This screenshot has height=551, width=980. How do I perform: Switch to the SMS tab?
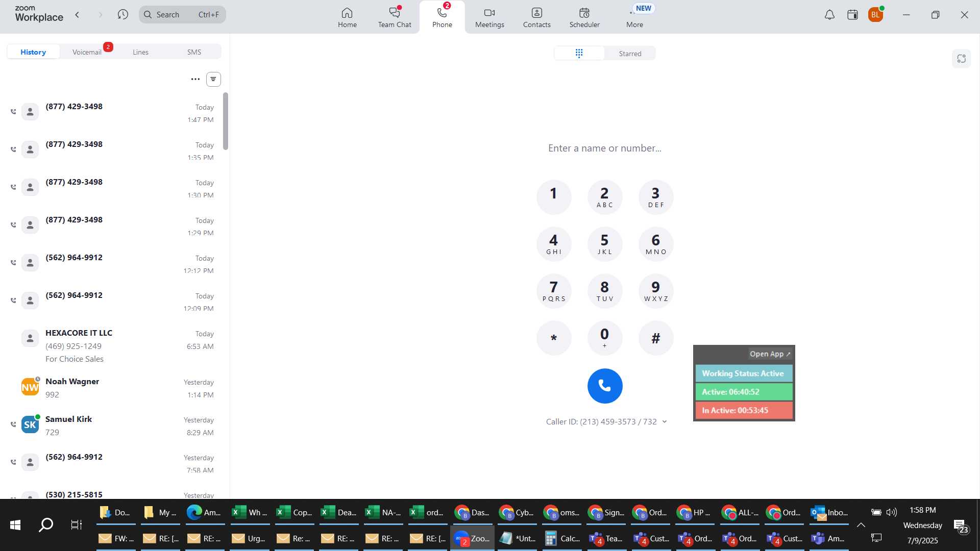tap(194, 52)
